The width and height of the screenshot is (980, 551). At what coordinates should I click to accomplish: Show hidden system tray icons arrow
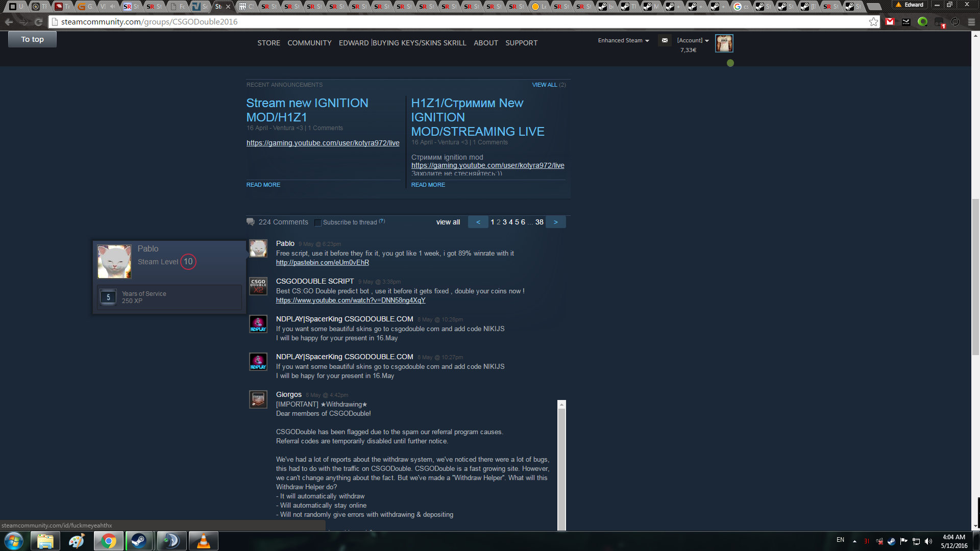click(854, 541)
